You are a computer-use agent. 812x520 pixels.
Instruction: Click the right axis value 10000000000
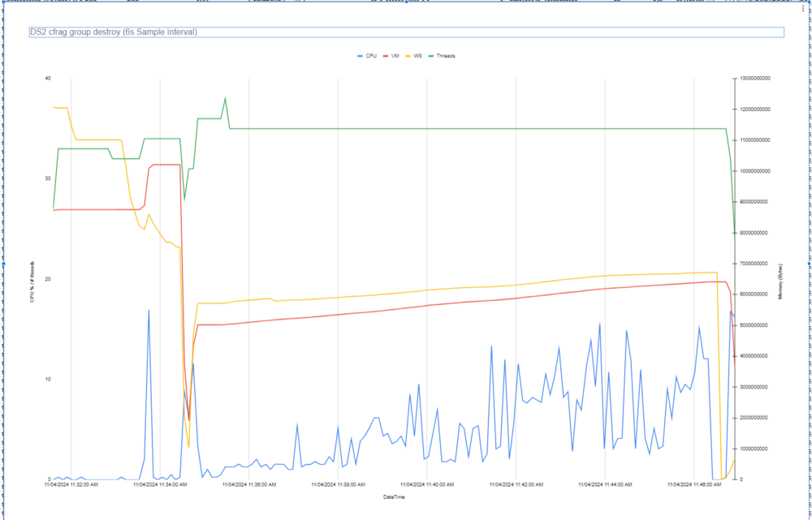[x=755, y=170]
